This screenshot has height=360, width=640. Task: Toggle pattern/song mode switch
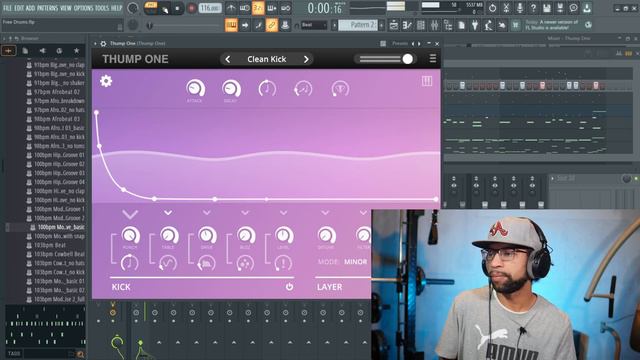(x=151, y=8)
